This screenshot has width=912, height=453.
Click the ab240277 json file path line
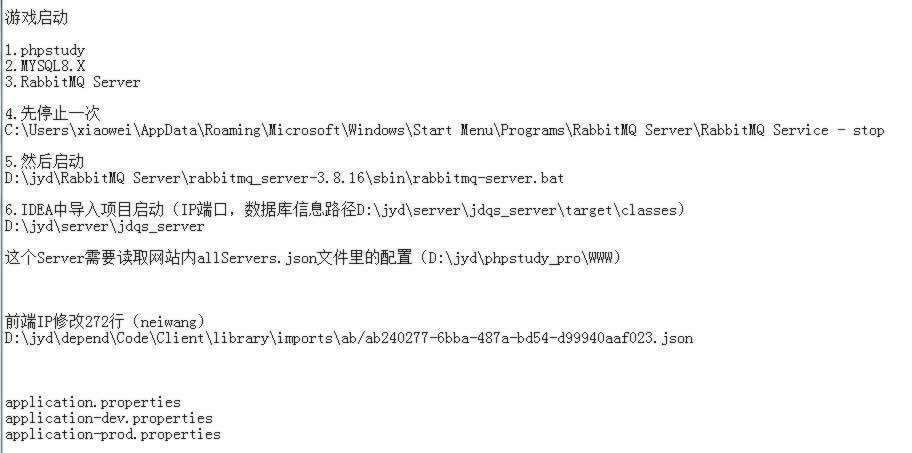point(349,338)
